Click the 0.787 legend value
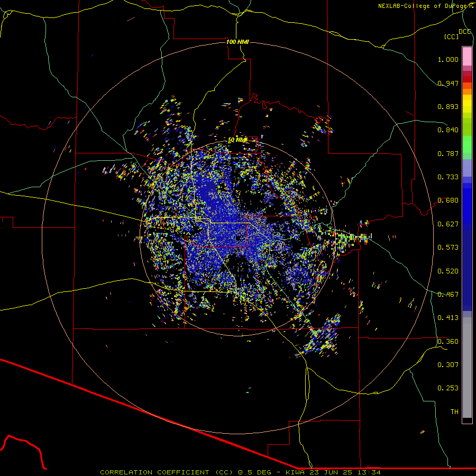The width and height of the screenshot is (476, 476). pos(448,153)
